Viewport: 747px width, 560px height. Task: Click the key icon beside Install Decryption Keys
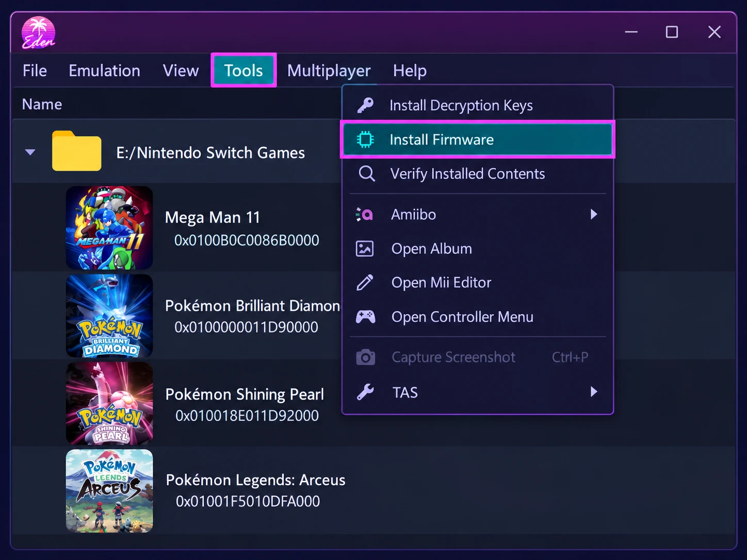(x=365, y=105)
